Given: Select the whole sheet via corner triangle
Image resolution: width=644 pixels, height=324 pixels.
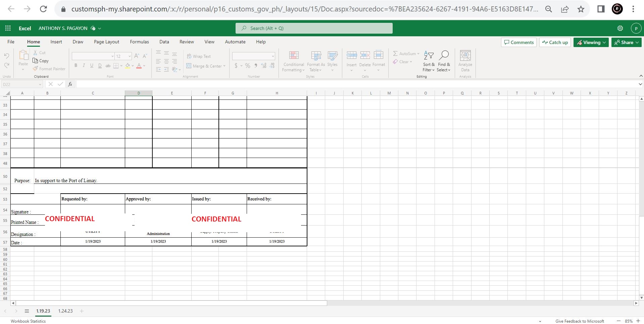Looking at the screenshot, I should tap(8, 93).
